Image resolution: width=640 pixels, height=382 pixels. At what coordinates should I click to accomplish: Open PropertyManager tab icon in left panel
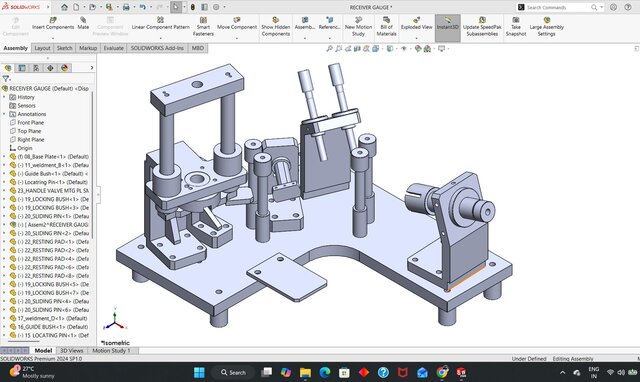pyautogui.click(x=22, y=68)
